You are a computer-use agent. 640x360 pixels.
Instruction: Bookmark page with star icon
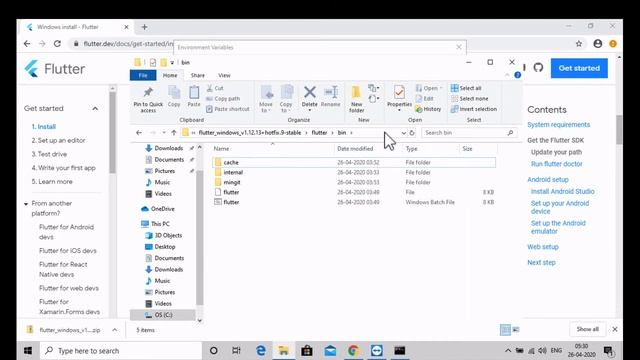click(x=579, y=44)
